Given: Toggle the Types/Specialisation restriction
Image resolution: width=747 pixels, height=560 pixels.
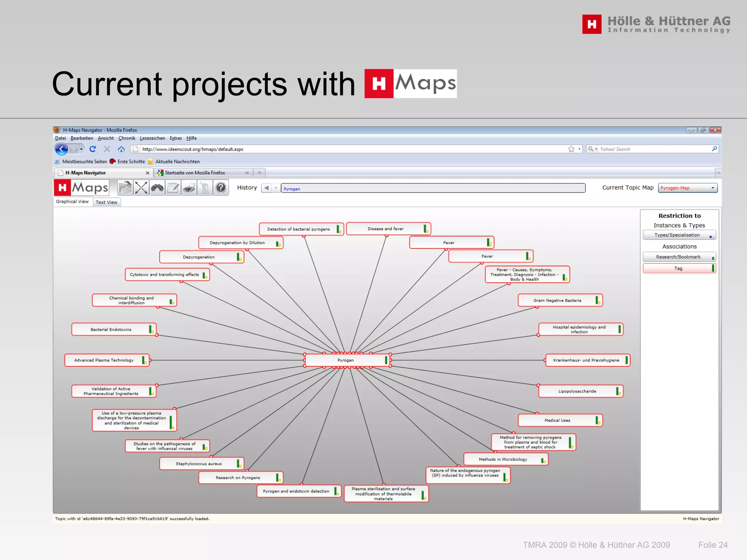Looking at the screenshot, I should [x=679, y=235].
